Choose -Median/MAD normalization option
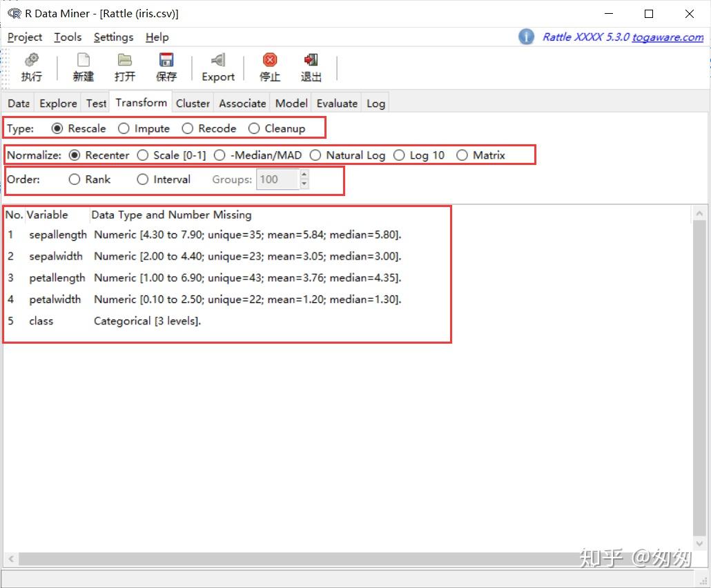The height and width of the screenshot is (588, 711). 220,155
